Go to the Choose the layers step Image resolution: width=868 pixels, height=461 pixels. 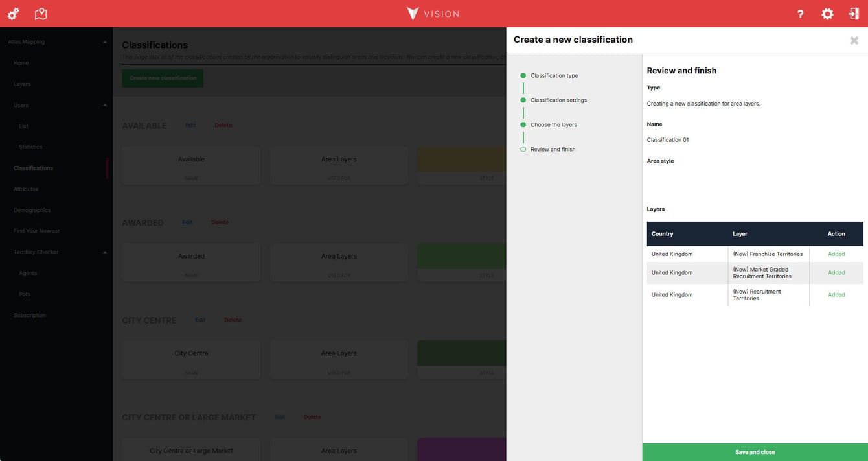click(553, 125)
